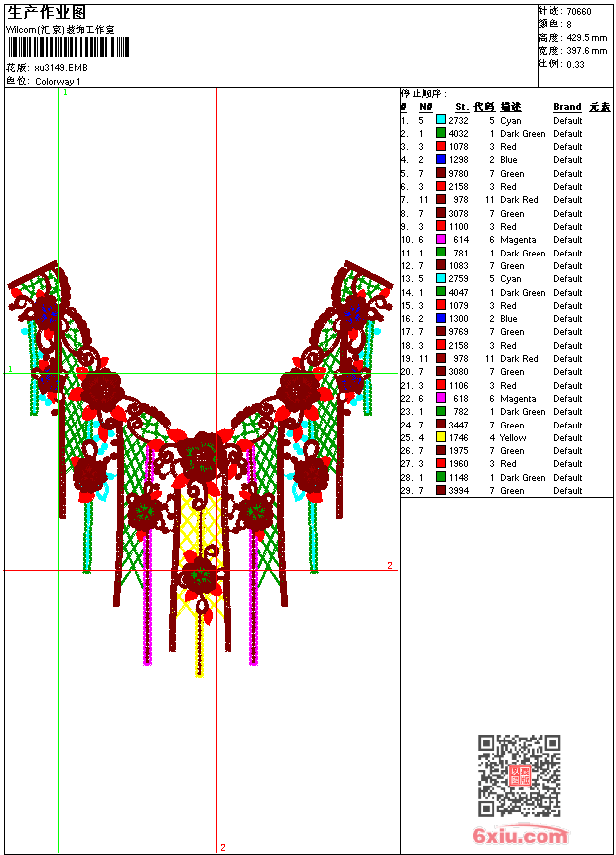Viewport: 616px width, 855px height.
Task: Click stitch count 1083 in row 12
Action: point(458,266)
